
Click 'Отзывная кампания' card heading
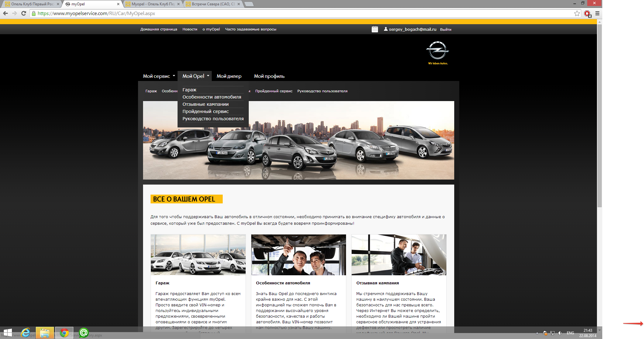378,283
